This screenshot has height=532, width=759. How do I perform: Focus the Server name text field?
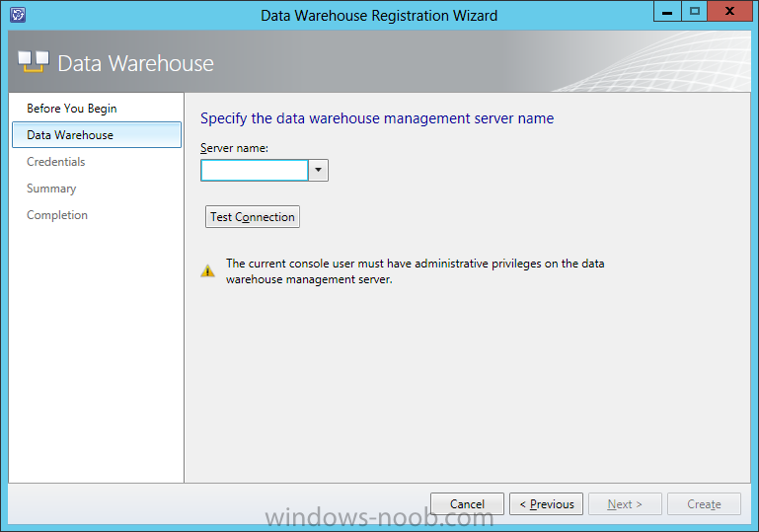pos(255,170)
